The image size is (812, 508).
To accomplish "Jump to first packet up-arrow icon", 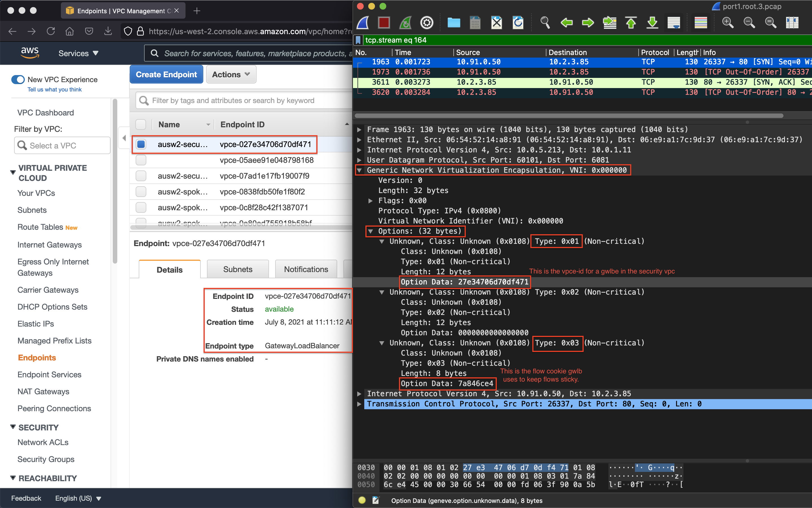I will click(631, 23).
